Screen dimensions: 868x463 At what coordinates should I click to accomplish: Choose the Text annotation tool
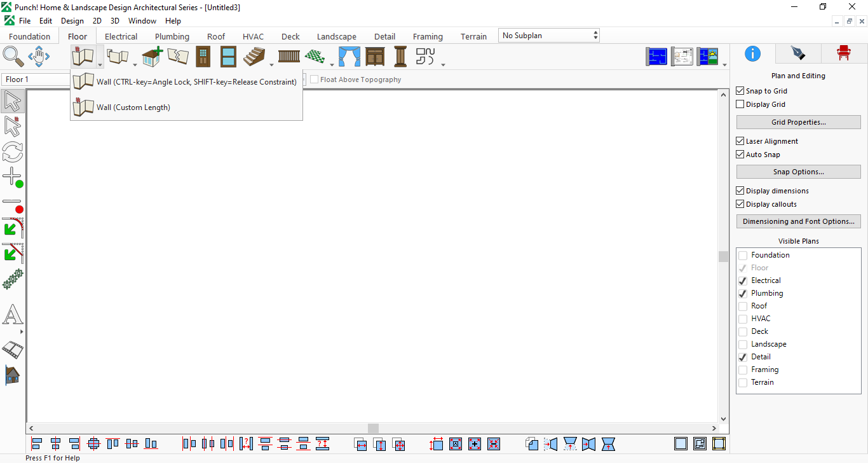tap(13, 315)
